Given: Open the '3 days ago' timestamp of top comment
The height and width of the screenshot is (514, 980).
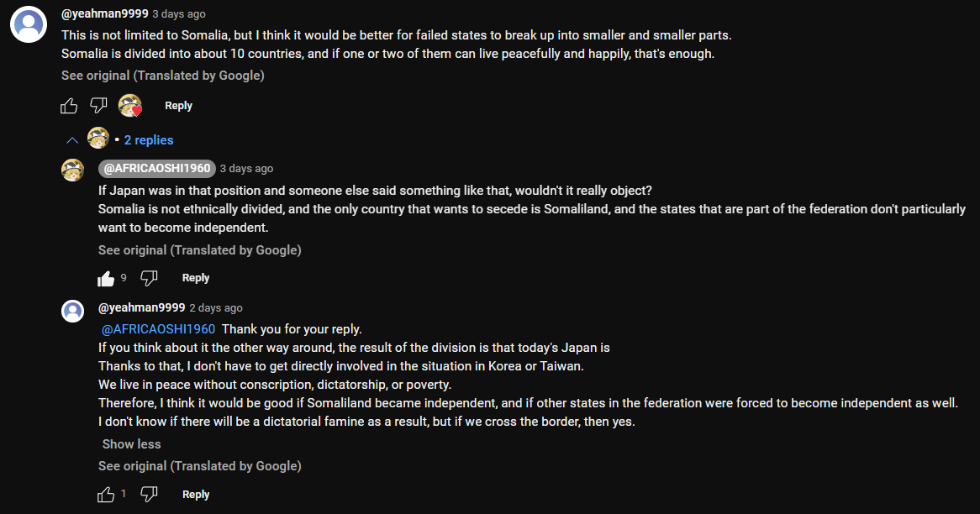Looking at the screenshot, I should (x=178, y=14).
